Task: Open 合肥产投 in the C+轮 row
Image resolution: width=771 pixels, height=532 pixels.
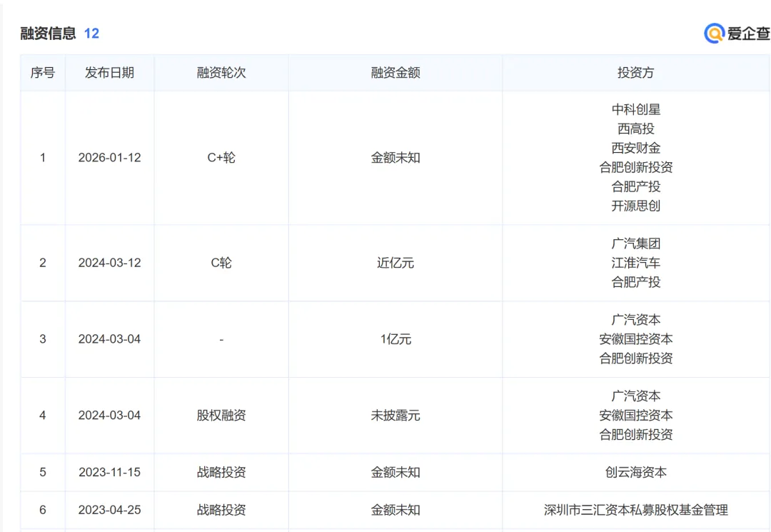Action: pyautogui.click(x=636, y=187)
